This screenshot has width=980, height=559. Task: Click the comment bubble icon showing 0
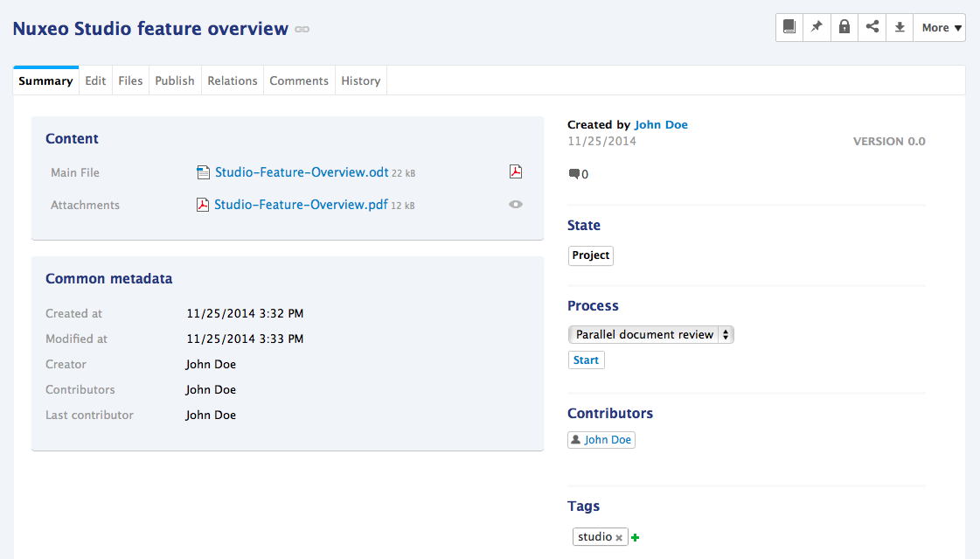click(x=573, y=174)
